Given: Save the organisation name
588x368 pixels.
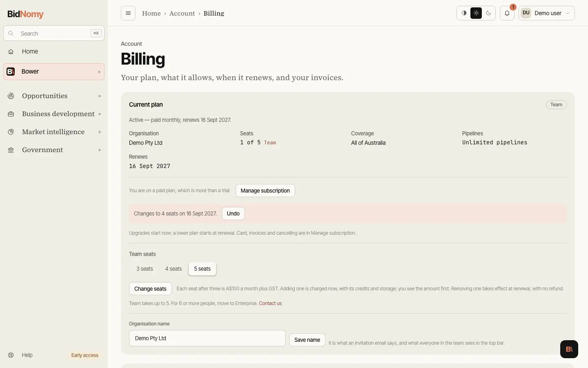Looking at the screenshot, I should coord(307,340).
